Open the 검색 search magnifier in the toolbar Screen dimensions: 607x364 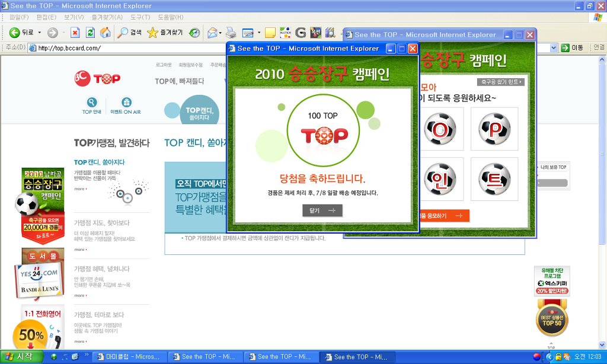pyautogui.click(x=129, y=33)
